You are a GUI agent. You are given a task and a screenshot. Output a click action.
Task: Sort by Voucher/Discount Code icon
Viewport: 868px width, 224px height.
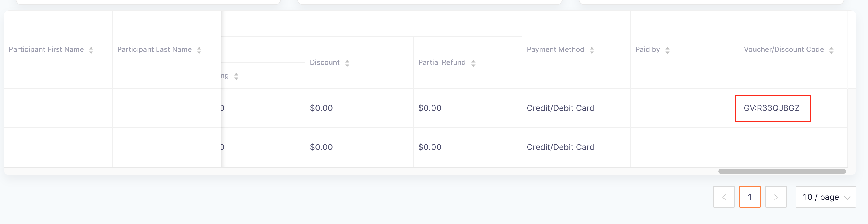(x=831, y=50)
